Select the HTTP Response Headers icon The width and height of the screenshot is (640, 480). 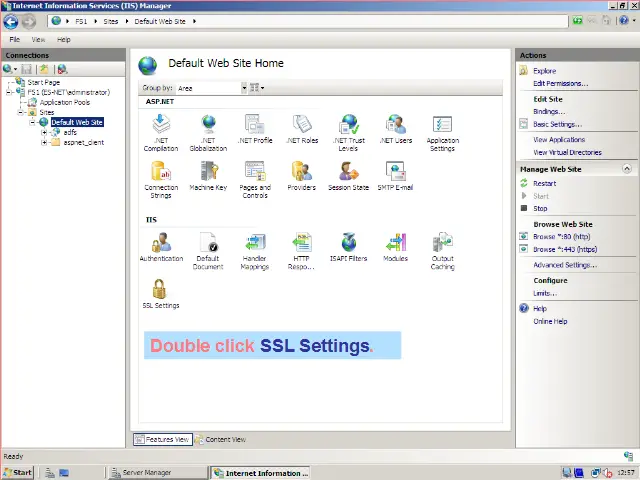point(302,242)
